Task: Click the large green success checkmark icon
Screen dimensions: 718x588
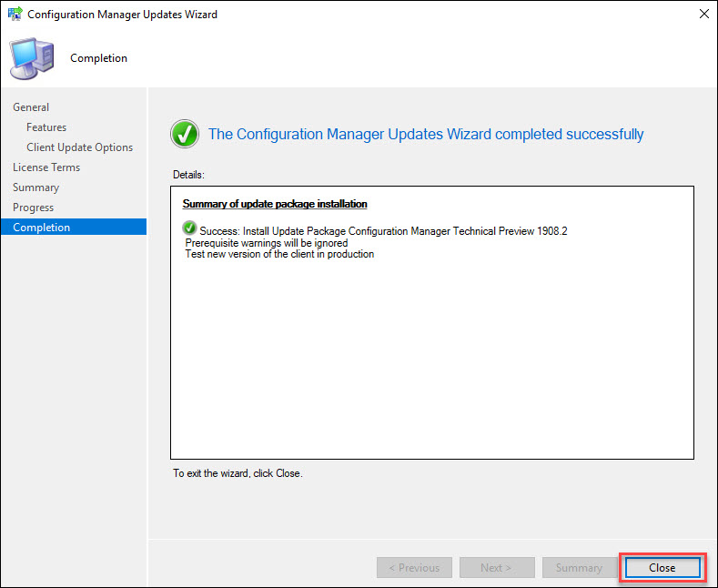Action: point(185,134)
